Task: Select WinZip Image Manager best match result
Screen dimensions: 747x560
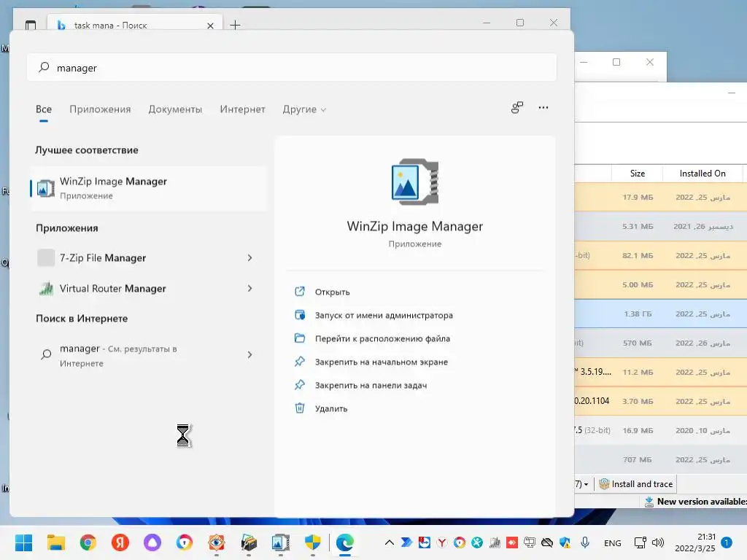Action: pos(148,188)
